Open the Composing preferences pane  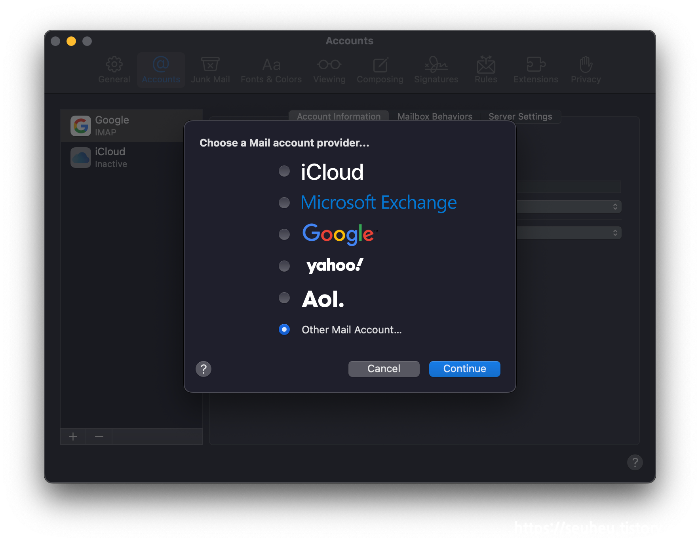380,70
